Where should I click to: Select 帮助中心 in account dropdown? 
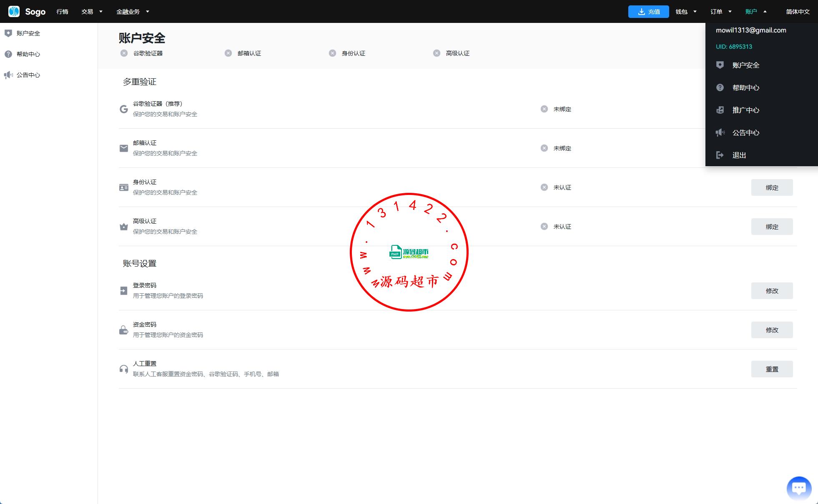[x=745, y=87]
